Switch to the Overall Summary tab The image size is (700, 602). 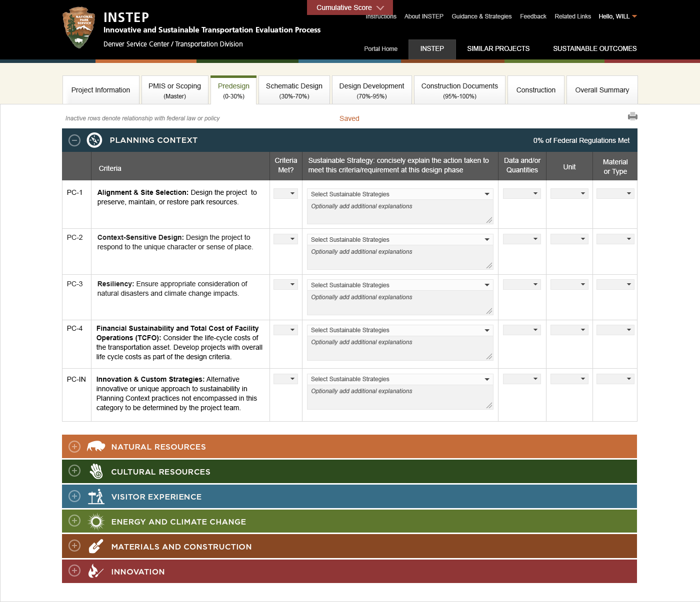point(601,90)
